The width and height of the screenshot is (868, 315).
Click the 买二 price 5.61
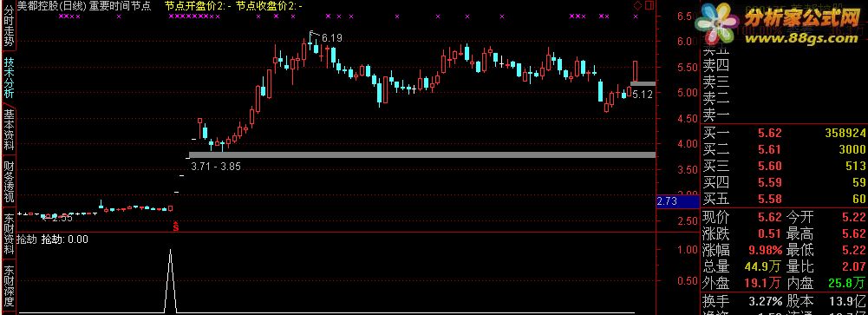(770, 149)
